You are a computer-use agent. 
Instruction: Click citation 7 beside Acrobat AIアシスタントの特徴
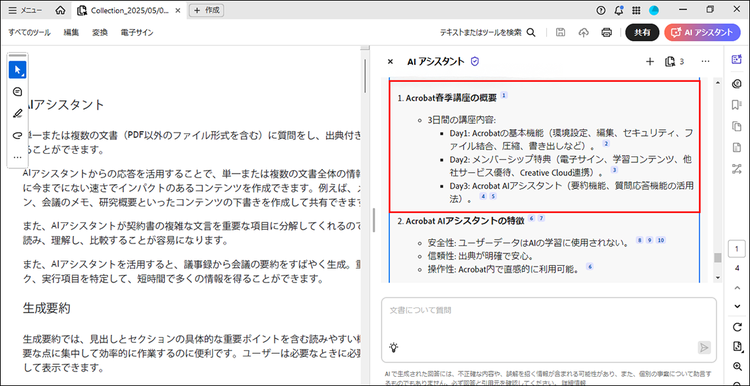point(541,218)
